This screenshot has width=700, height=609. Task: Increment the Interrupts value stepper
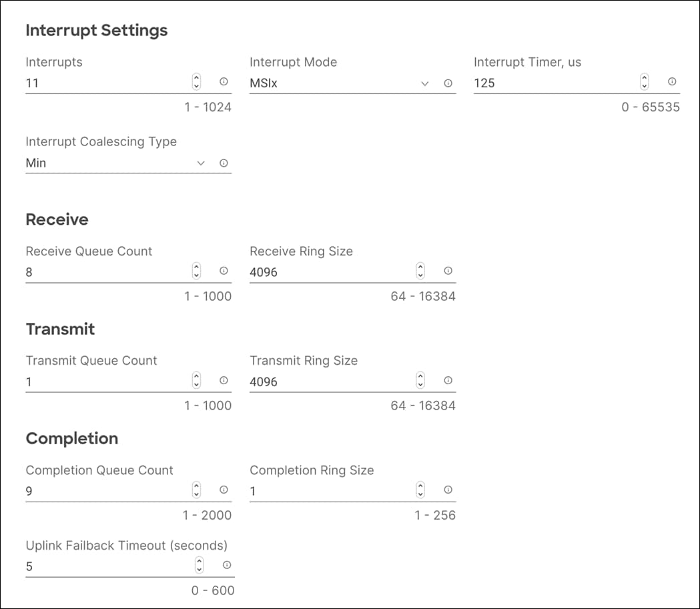(196, 79)
